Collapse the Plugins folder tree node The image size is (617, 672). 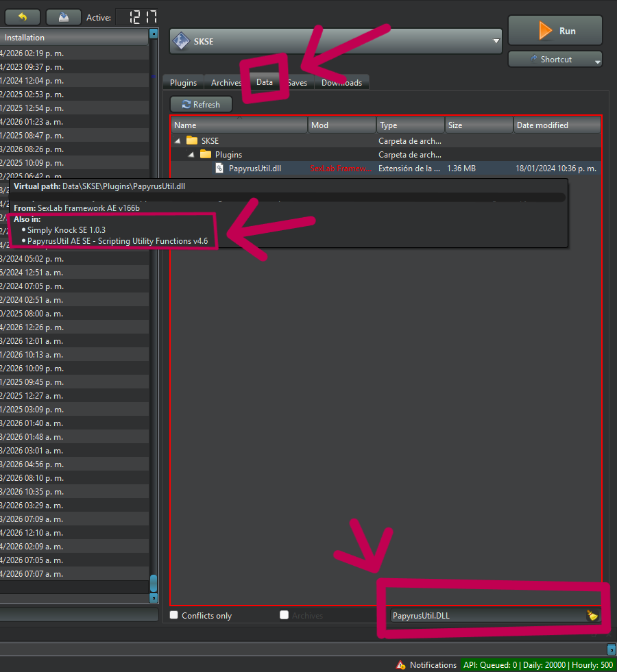coord(191,154)
